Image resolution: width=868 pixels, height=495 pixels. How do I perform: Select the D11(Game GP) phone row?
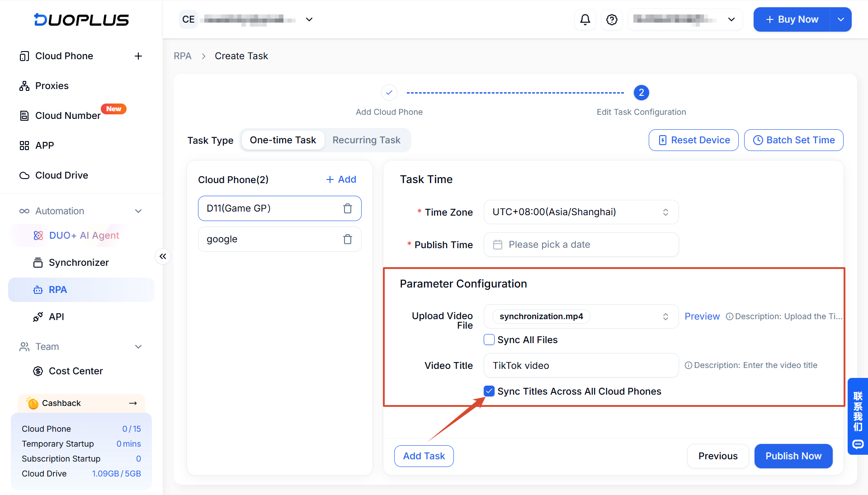[279, 208]
